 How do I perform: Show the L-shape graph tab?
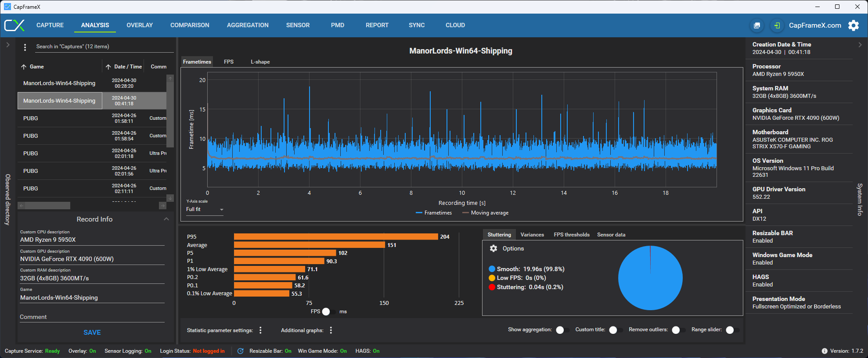(x=260, y=62)
